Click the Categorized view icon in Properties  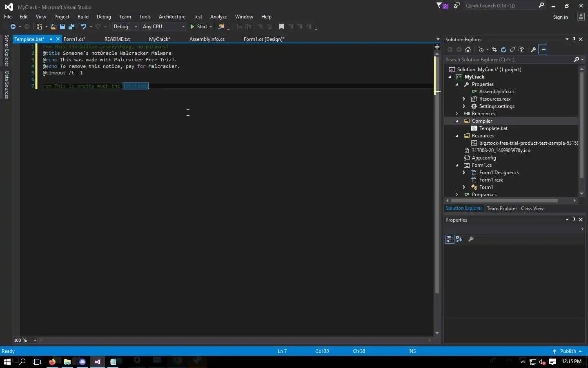coord(450,239)
